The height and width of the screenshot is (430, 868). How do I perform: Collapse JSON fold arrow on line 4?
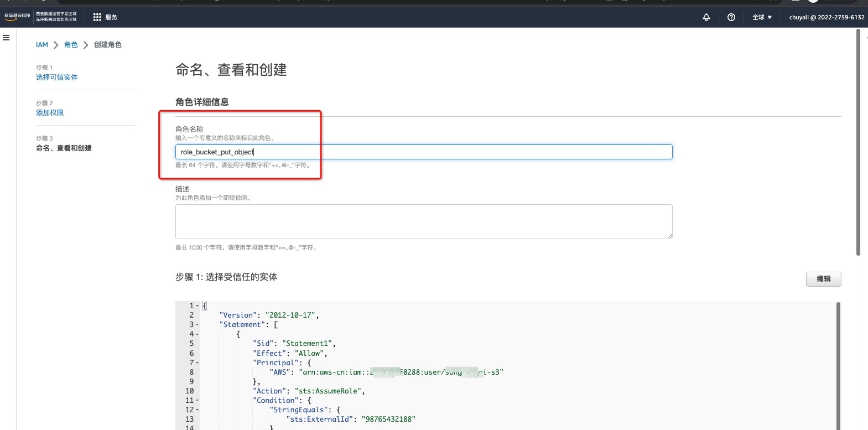tap(197, 334)
